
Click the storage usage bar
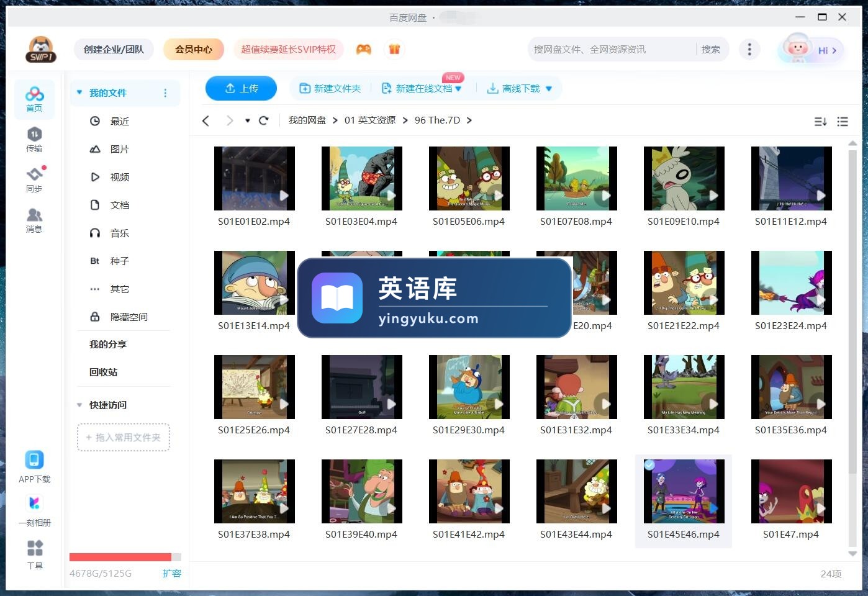pyautogui.click(x=125, y=557)
